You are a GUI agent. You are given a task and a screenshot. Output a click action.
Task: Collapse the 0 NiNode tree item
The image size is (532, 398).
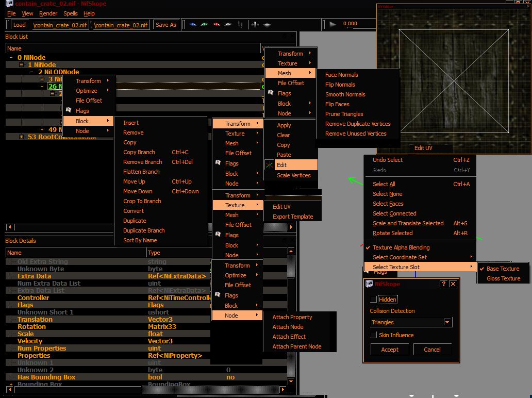pos(11,58)
